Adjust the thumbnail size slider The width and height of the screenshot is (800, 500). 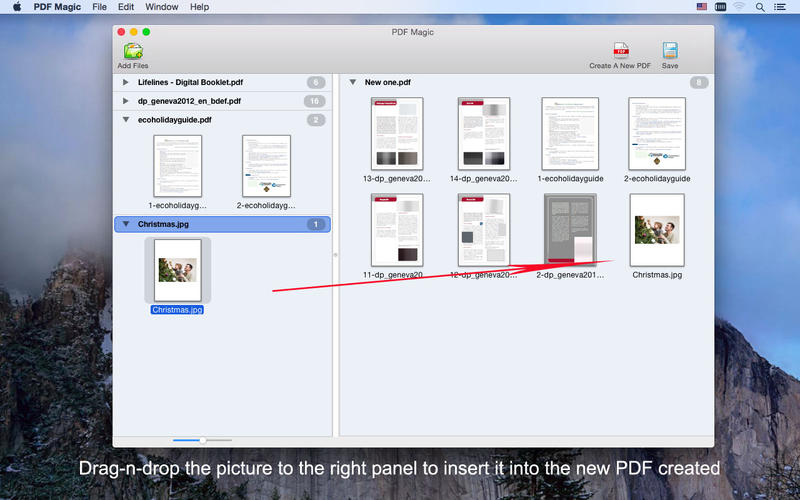click(x=202, y=440)
